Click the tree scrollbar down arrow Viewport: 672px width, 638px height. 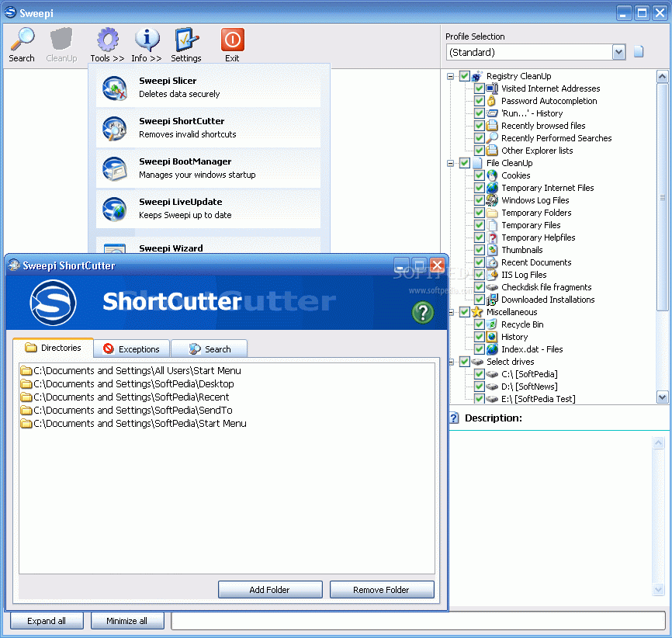tap(662, 397)
